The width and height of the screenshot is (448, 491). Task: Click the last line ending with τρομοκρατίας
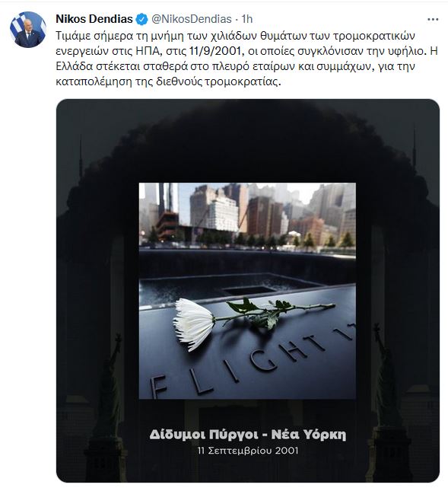(x=168, y=81)
